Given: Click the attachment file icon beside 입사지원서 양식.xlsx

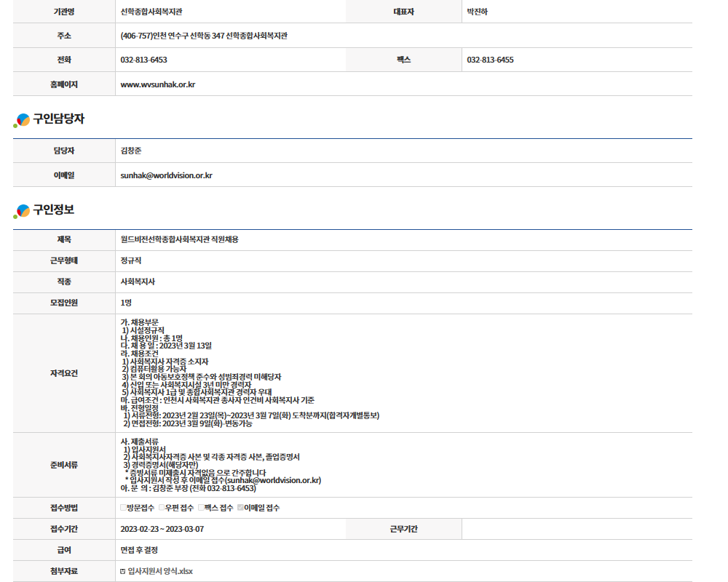Looking at the screenshot, I should pyautogui.click(x=122, y=571).
